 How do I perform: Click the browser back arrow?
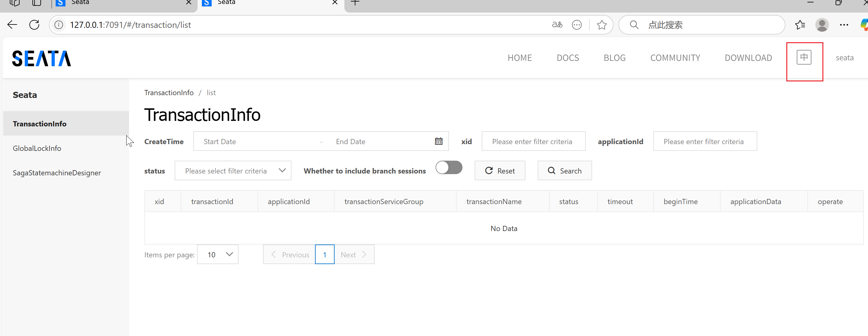tap(12, 24)
